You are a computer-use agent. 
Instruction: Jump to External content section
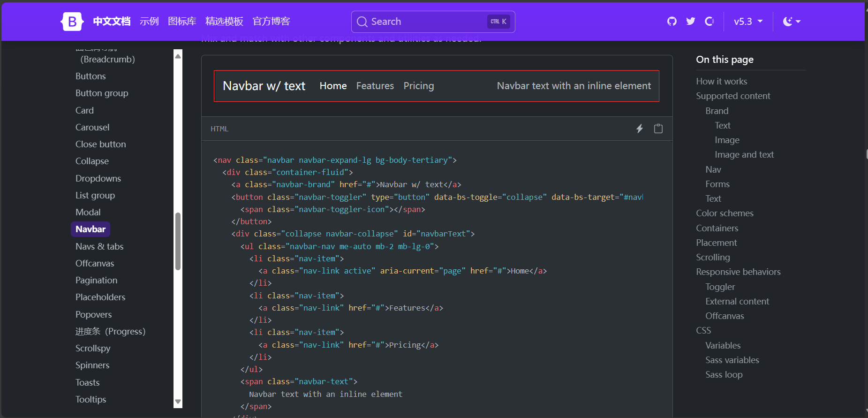click(737, 301)
